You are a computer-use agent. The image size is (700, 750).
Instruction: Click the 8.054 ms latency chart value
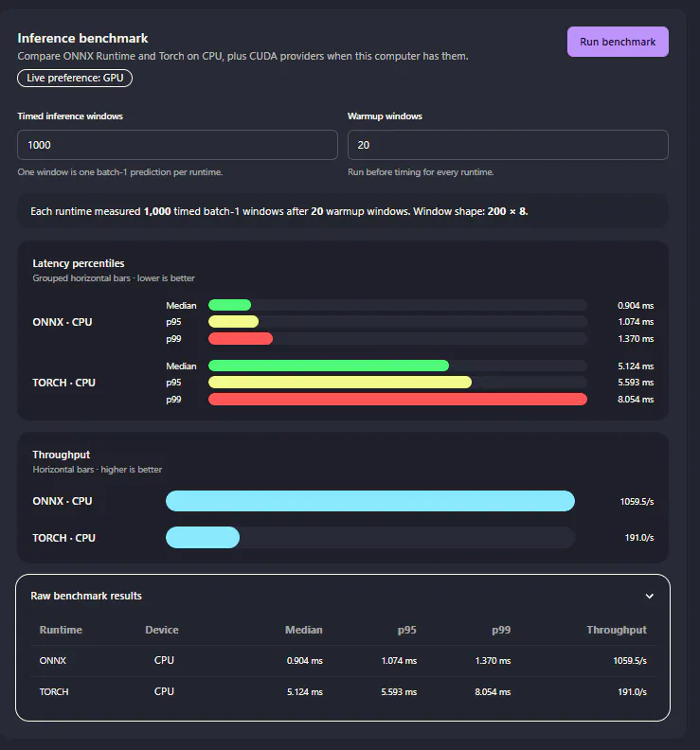click(x=636, y=400)
